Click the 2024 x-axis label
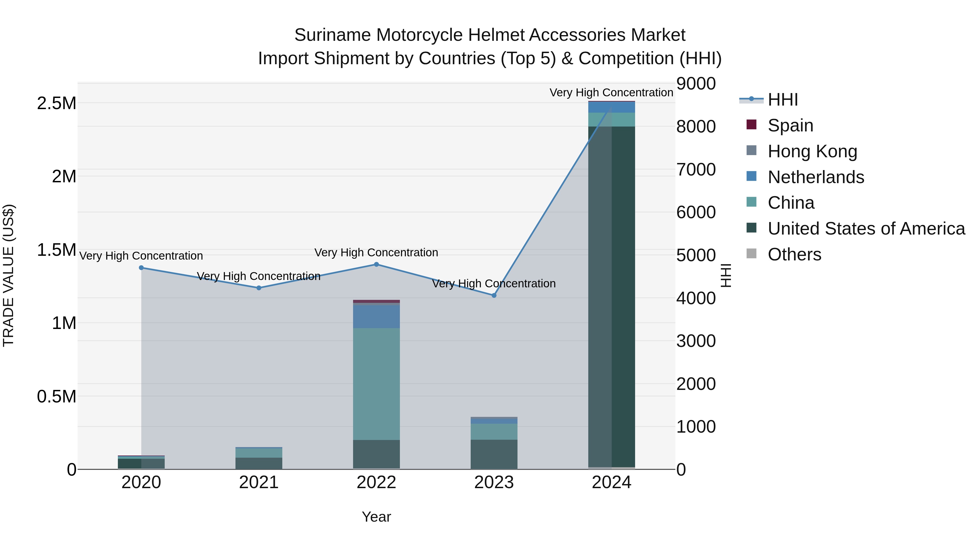 click(x=611, y=482)
